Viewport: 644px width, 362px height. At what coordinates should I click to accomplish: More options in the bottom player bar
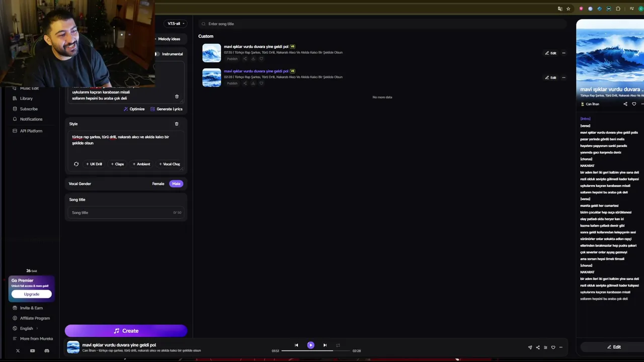[x=560, y=347]
